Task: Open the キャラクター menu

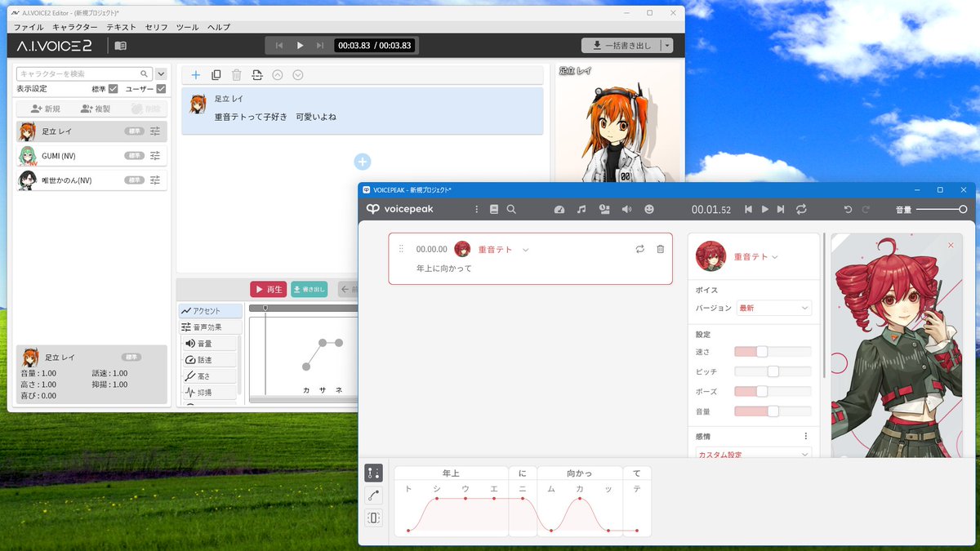Action: (x=75, y=28)
